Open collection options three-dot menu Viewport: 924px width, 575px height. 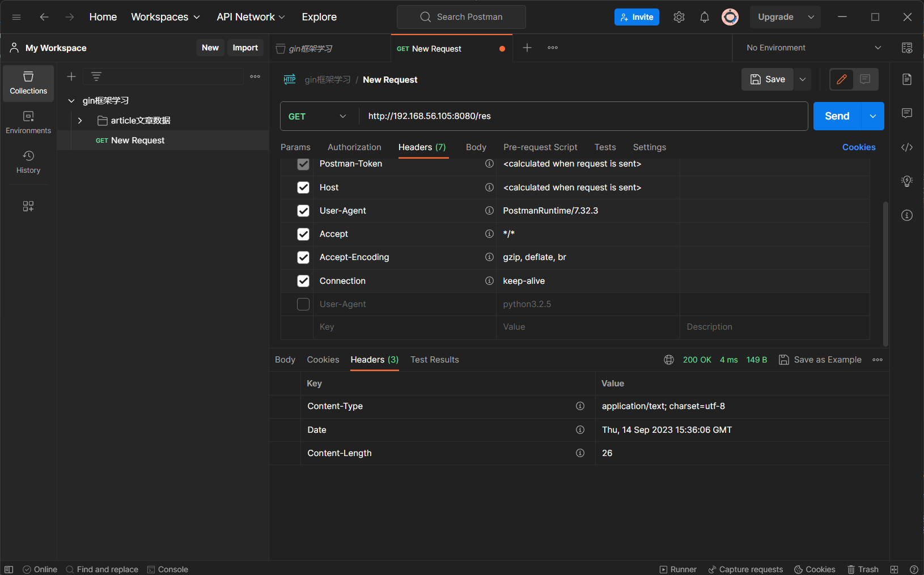255,76
